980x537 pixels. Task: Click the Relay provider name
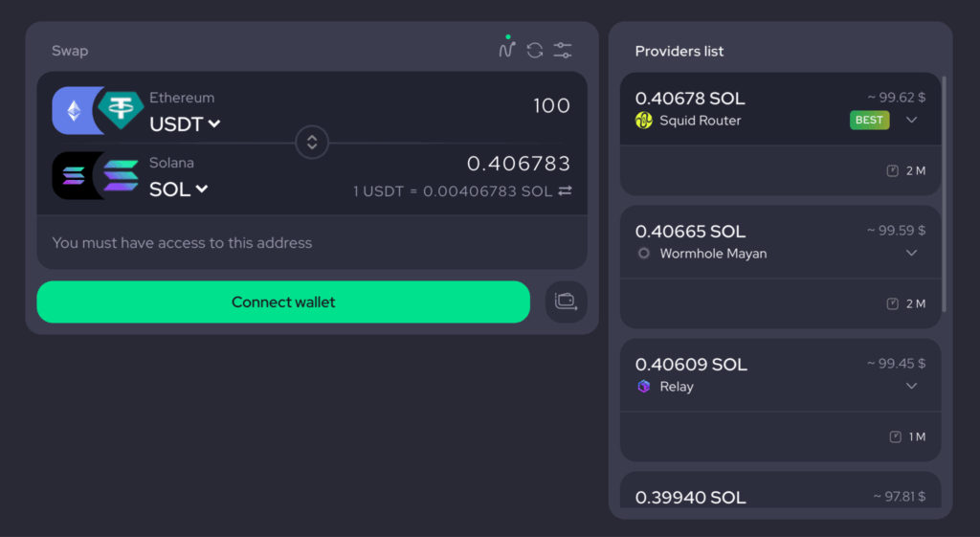(677, 387)
